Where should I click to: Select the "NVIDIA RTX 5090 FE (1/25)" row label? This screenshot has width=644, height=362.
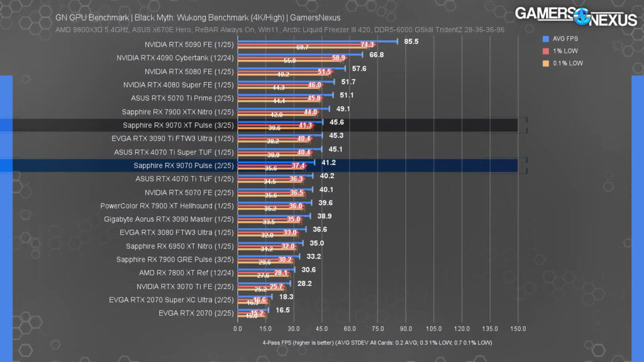[x=189, y=45]
